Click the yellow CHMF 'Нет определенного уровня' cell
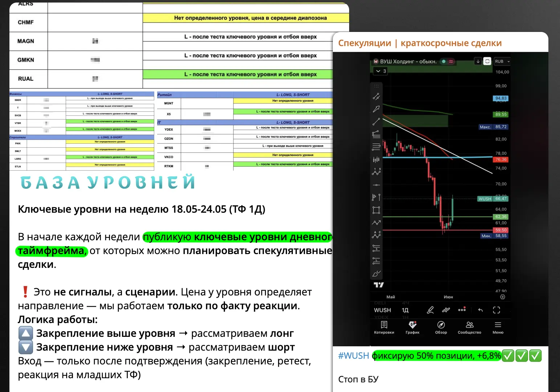The image size is (560, 392). point(246,18)
